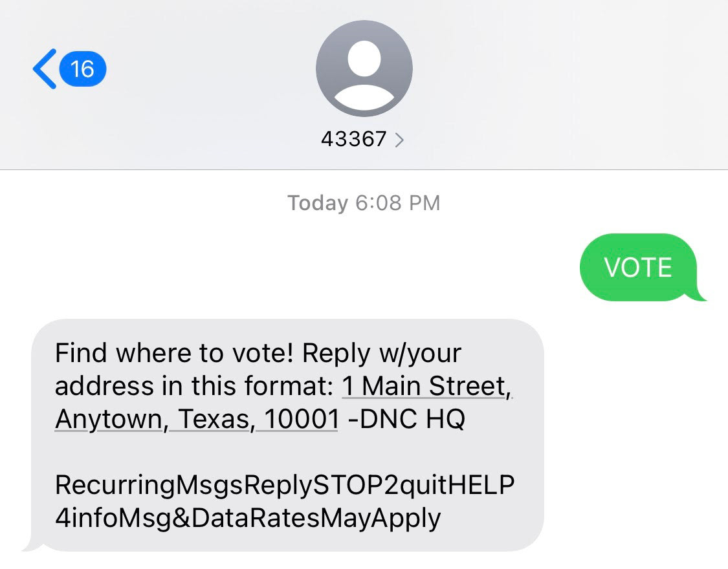Select the green VOTE message bubble
Viewport: 728px width, 569px height.
point(637,267)
